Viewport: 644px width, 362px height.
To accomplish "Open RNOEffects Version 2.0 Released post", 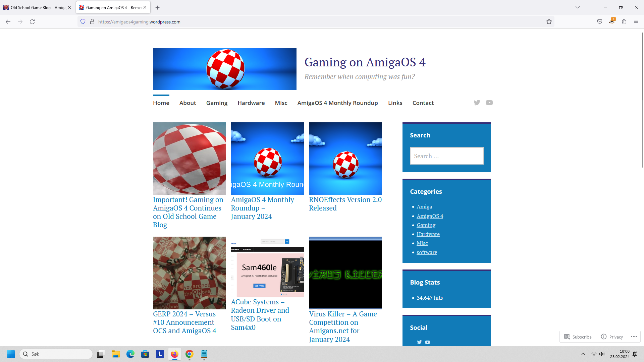I will (x=345, y=204).
